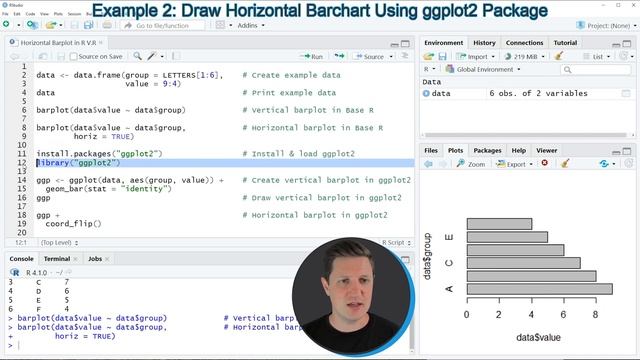
Task: Open the (Top Level) scope dropdown
Action: click(59, 242)
